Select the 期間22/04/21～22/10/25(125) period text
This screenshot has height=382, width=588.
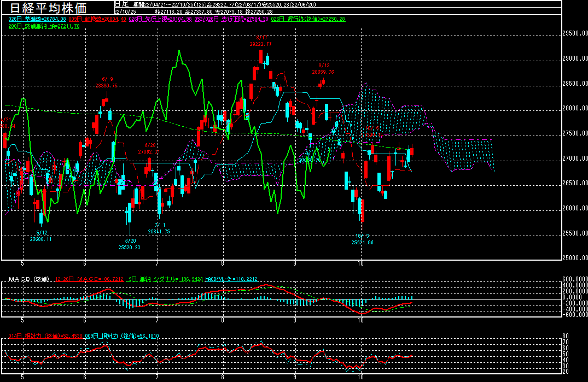pyautogui.click(x=170, y=4)
